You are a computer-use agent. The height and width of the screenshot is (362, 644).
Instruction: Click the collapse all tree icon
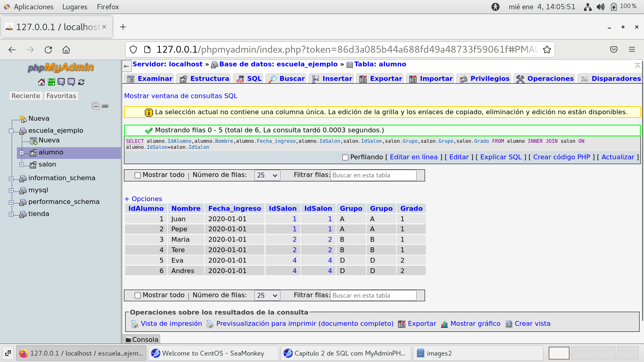[x=95, y=106]
